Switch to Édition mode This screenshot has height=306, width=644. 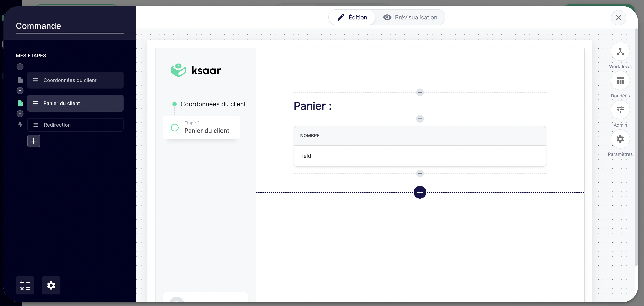click(352, 17)
